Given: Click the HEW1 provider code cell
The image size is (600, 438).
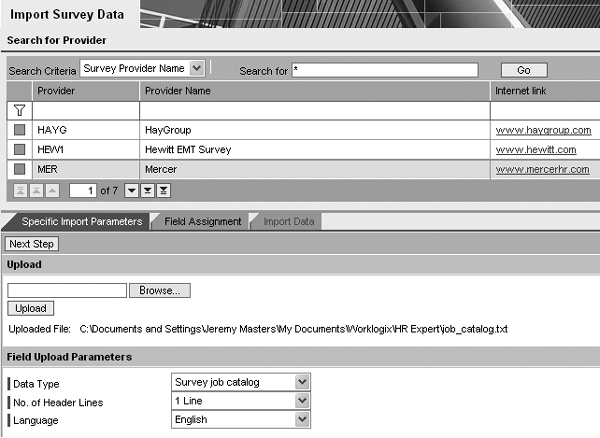Looking at the screenshot, I should 86,150.
